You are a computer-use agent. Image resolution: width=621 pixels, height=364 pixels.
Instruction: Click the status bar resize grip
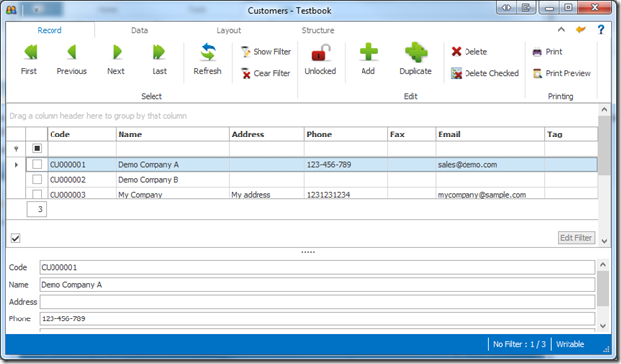pos(606,350)
